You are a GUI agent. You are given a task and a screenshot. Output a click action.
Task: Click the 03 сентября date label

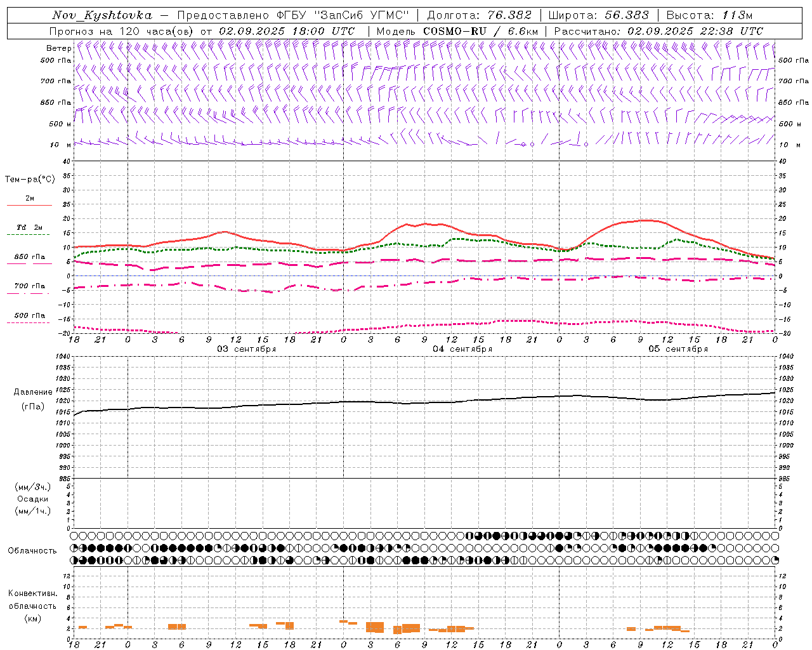(246, 349)
